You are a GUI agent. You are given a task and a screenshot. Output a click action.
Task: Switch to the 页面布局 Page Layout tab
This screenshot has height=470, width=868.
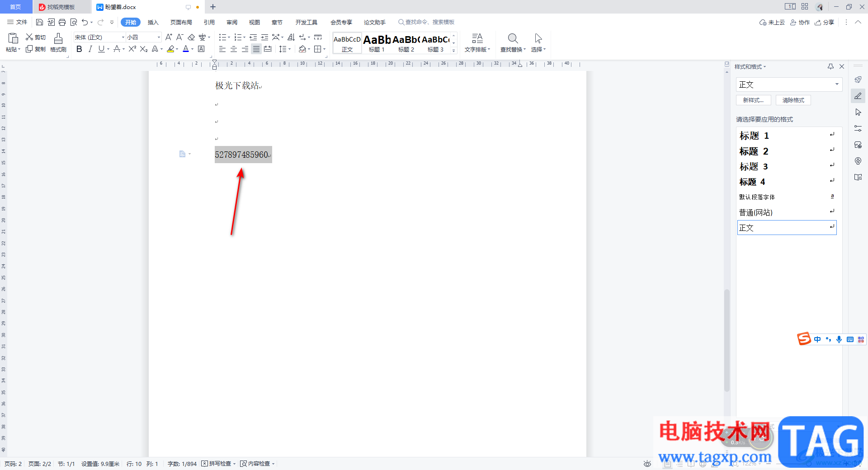click(x=181, y=22)
